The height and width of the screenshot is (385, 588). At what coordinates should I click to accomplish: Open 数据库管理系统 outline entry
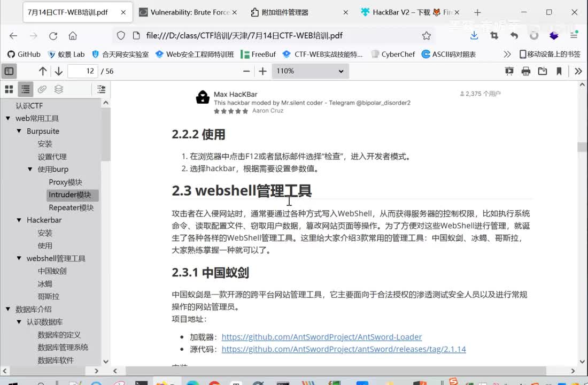(63, 348)
